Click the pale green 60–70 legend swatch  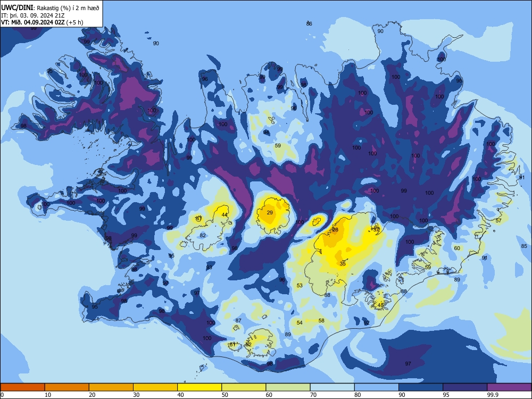coord(288,387)
